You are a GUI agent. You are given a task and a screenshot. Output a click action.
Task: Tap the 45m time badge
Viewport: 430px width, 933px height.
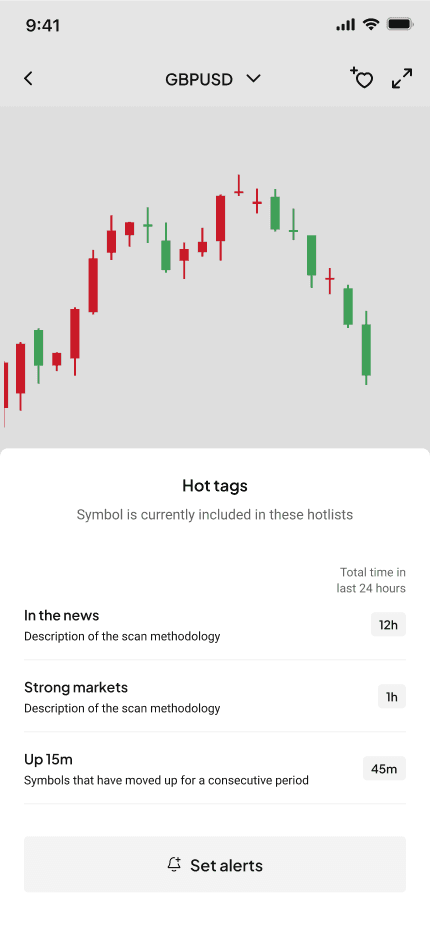[385, 769]
